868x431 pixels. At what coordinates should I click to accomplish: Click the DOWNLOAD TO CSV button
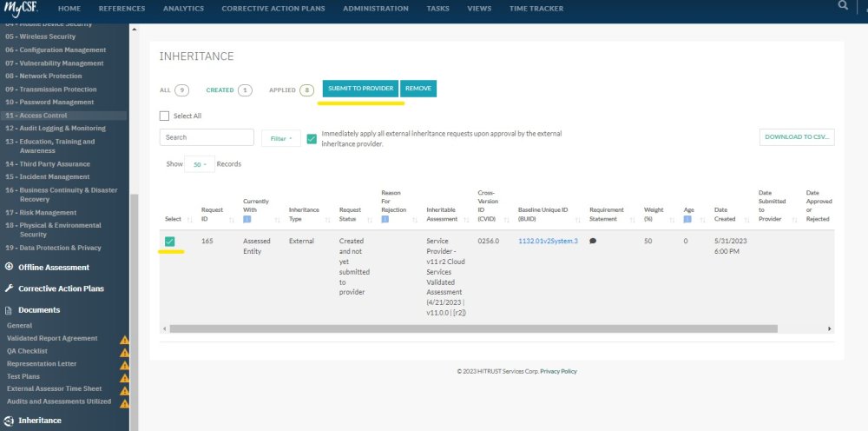coord(797,137)
